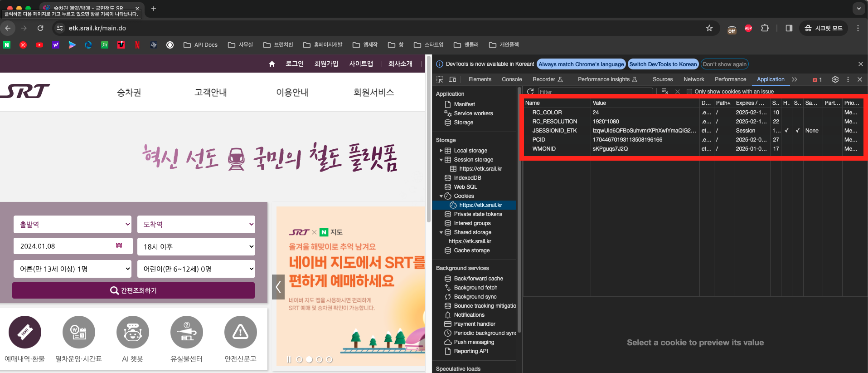This screenshot has height=373, width=868.
Task: Show more DevTools tabs chevron
Action: [795, 79]
